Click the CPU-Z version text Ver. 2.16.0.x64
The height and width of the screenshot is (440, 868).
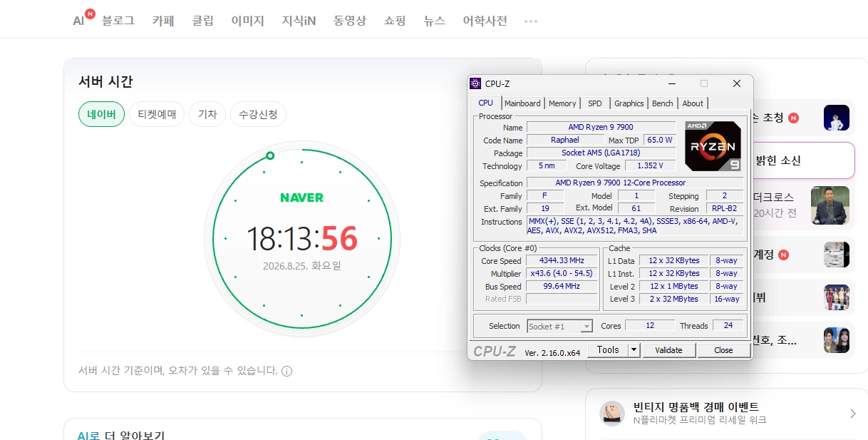point(552,352)
